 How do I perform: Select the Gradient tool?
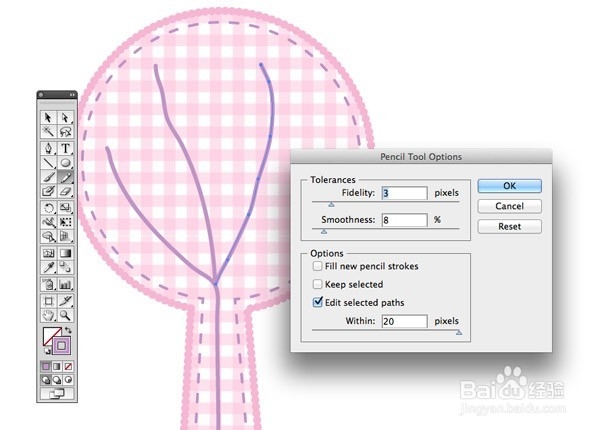[65, 253]
